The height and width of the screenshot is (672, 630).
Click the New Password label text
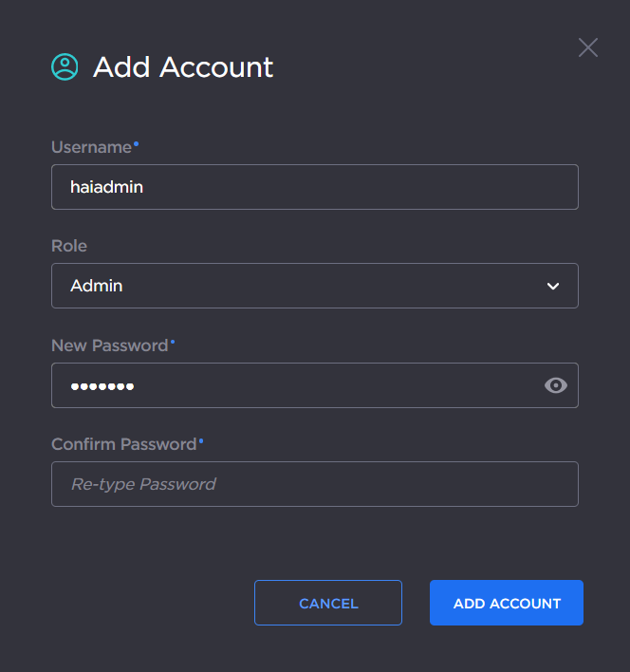coord(109,345)
